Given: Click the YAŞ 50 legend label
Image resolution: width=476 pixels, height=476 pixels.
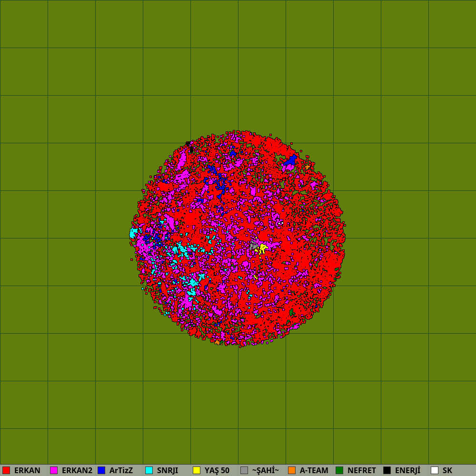Looking at the screenshot, I should (217, 470).
